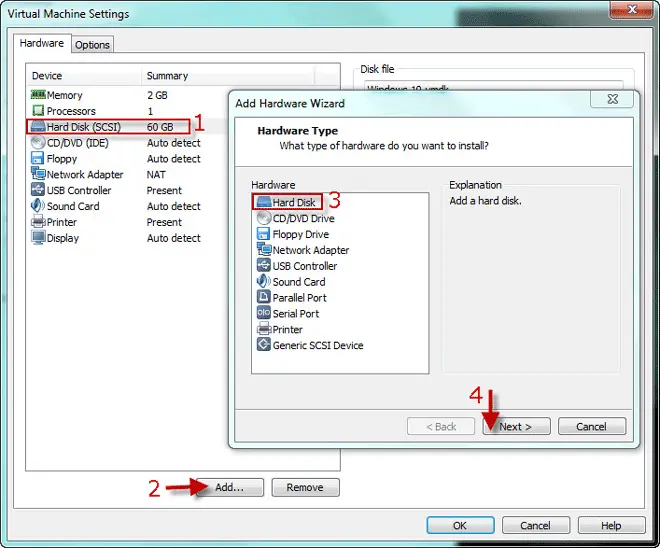Viewport: 660px width, 548px height.
Task: Select the "Floppy Drive" text row
Action: click(x=301, y=234)
